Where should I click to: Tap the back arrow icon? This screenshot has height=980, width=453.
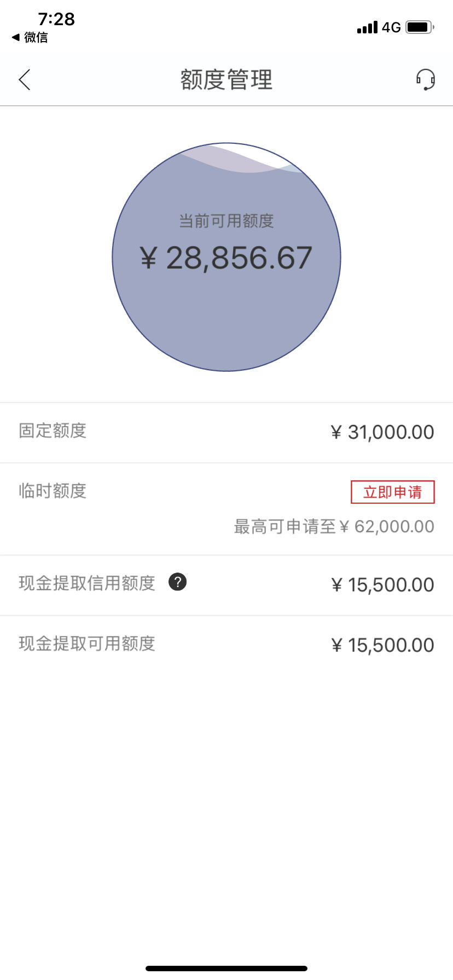click(25, 80)
